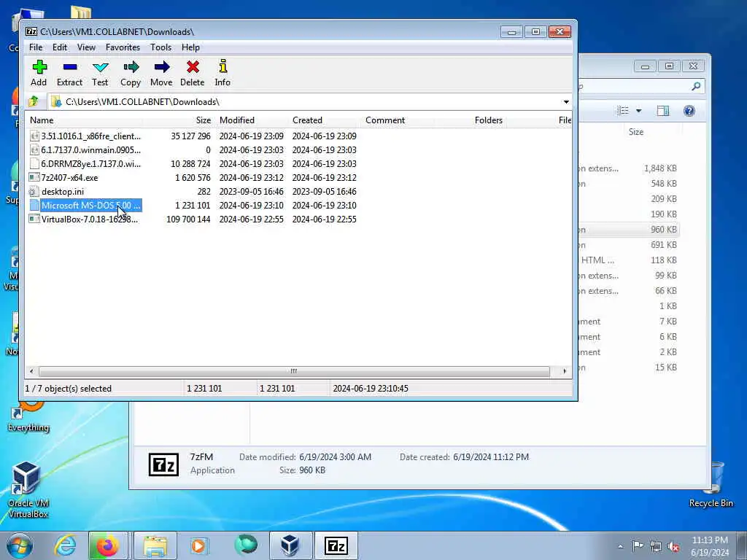Click the Size header in Explorer window
The width and height of the screenshot is (747, 560).
pyautogui.click(x=636, y=132)
